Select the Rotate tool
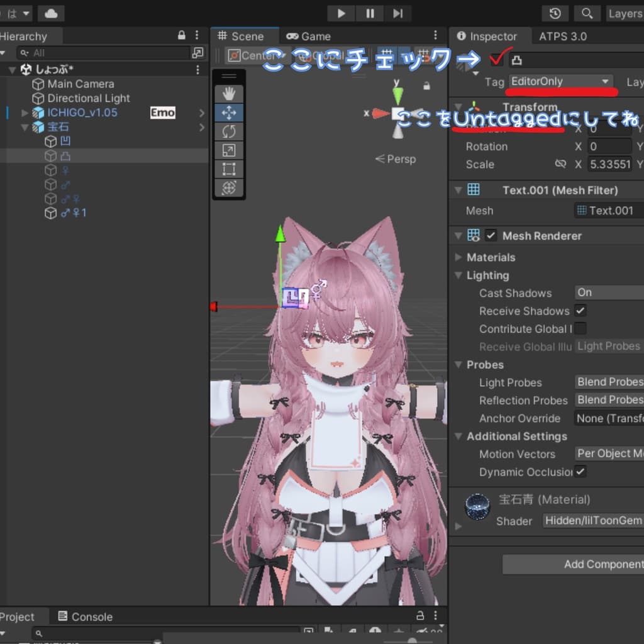The width and height of the screenshot is (644, 644). 229,131
